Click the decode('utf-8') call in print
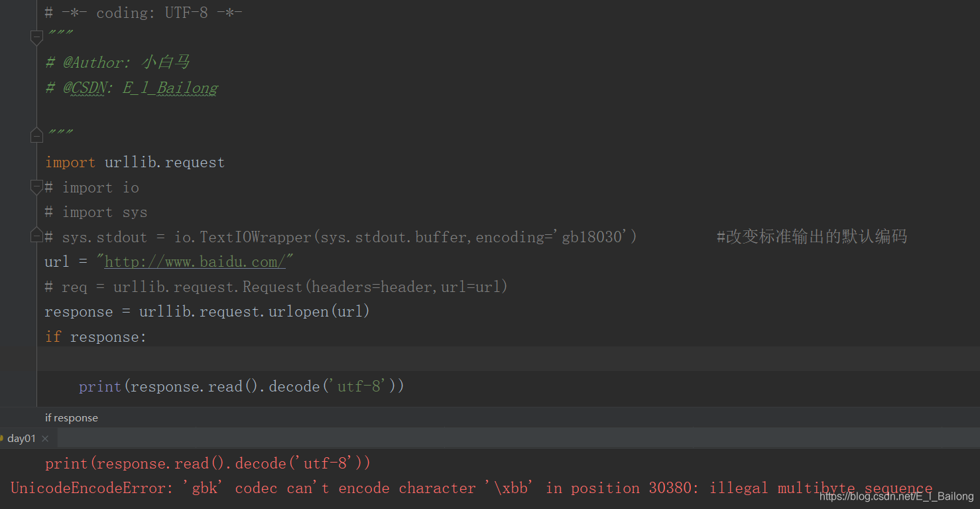980x509 pixels. pos(332,386)
